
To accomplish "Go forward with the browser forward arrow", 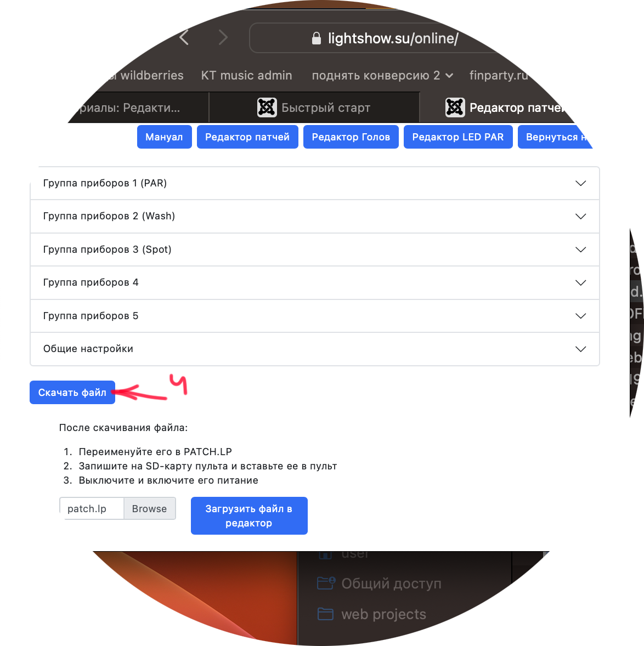I will coord(223,38).
